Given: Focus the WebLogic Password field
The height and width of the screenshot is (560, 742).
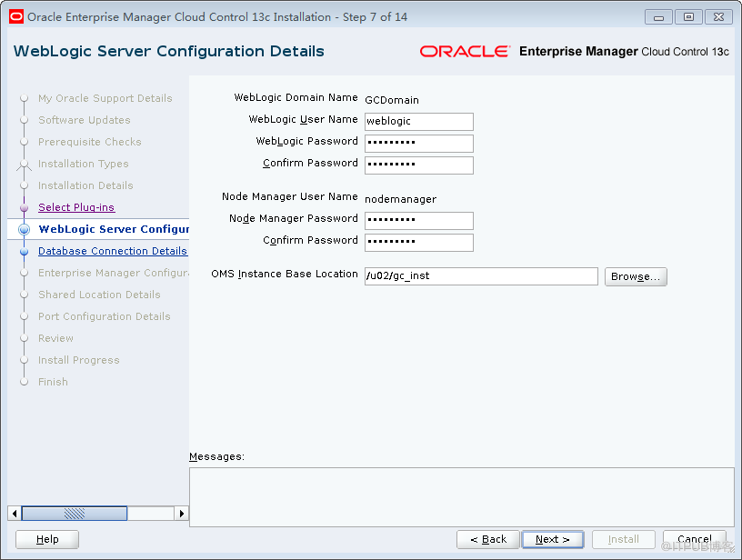Looking at the screenshot, I should coord(419,144).
